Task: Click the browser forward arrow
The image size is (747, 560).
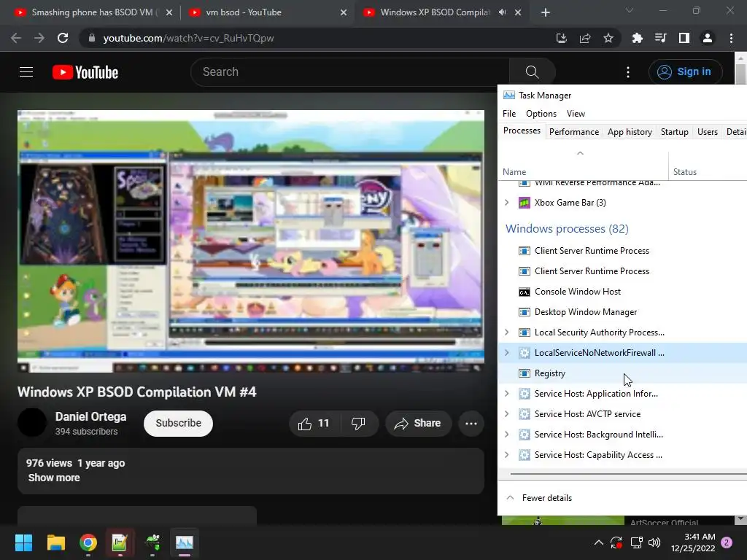Action: pos(39,38)
